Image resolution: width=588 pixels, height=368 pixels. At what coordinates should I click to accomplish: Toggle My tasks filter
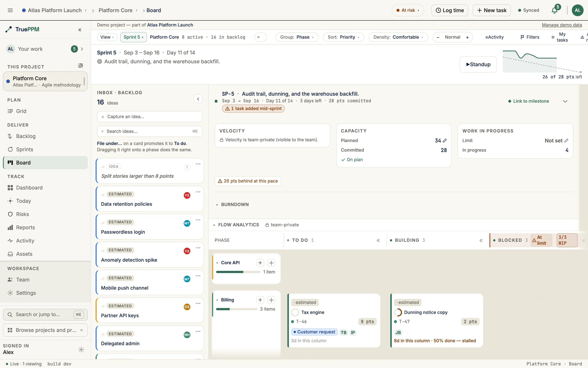(x=559, y=37)
